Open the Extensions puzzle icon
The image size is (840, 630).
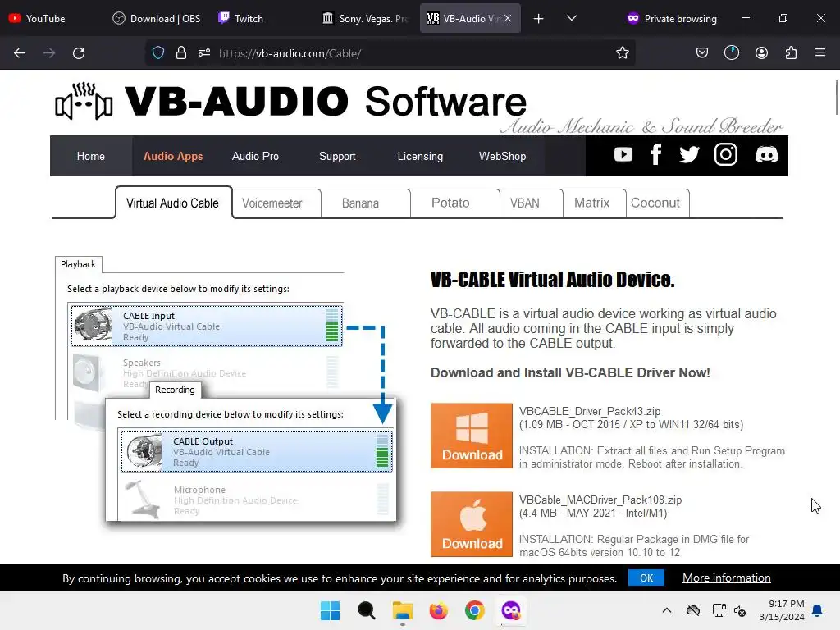click(x=791, y=53)
